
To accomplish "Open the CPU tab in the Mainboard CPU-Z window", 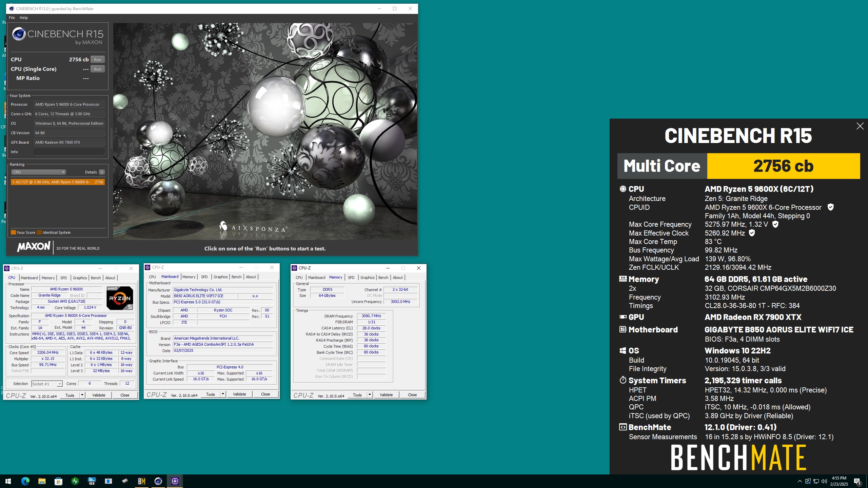I will click(x=152, y=277).
